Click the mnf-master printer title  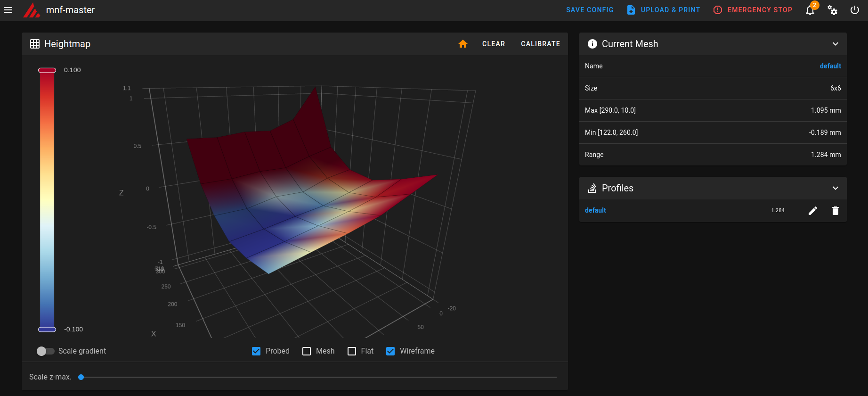pyautogui.click(x=70, y=10)
